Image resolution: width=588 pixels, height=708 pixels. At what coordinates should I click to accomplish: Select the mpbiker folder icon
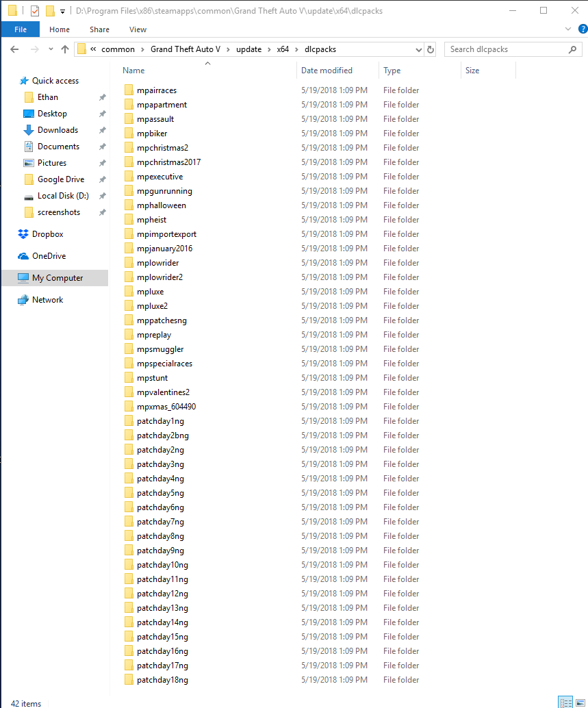[x=129, y=134]
